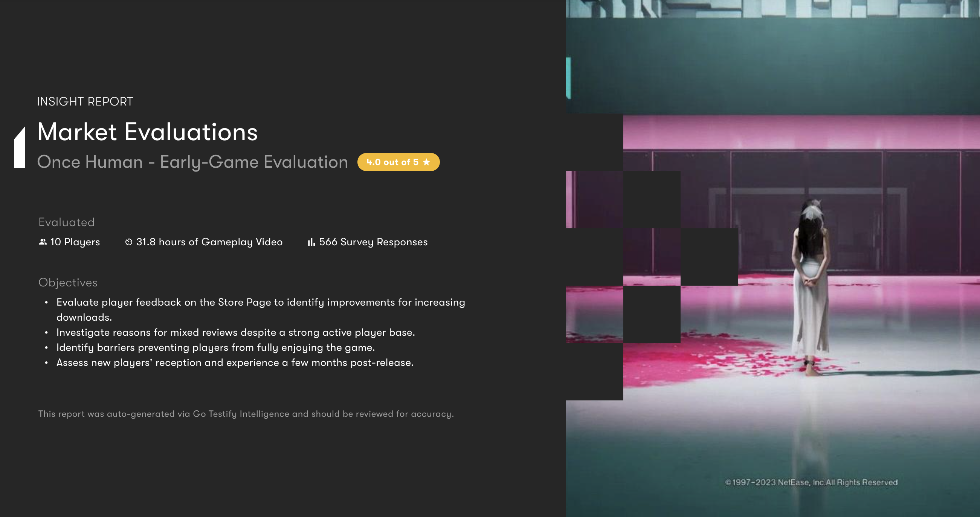This screenshot has height=517, width=980.
Task: Click the Market Evaluations heading
Action: [x=147, y=132]
